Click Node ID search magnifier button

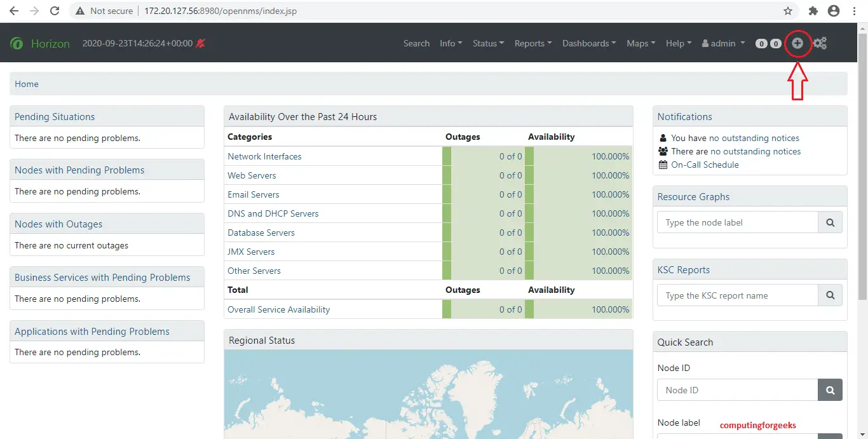(830, 390)
